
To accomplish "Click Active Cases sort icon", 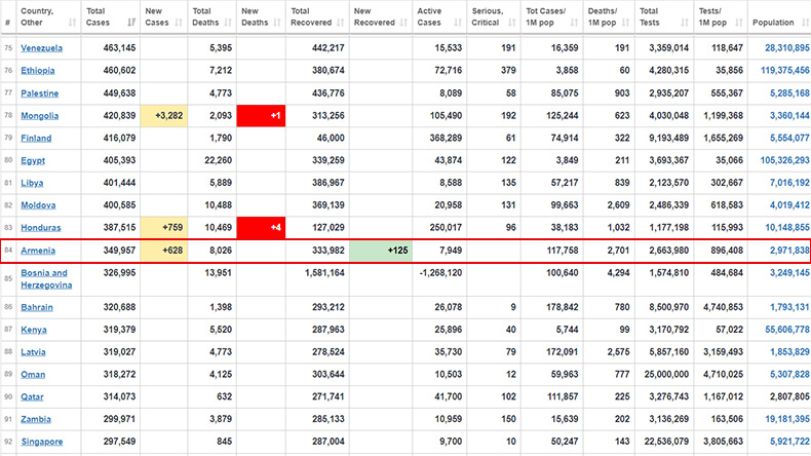I will 458,22.
